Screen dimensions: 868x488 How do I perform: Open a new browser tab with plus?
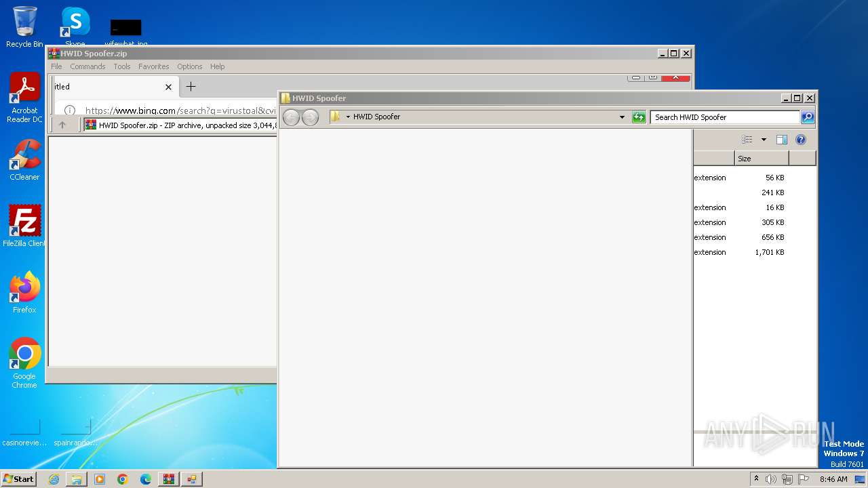tap(191, 86)
